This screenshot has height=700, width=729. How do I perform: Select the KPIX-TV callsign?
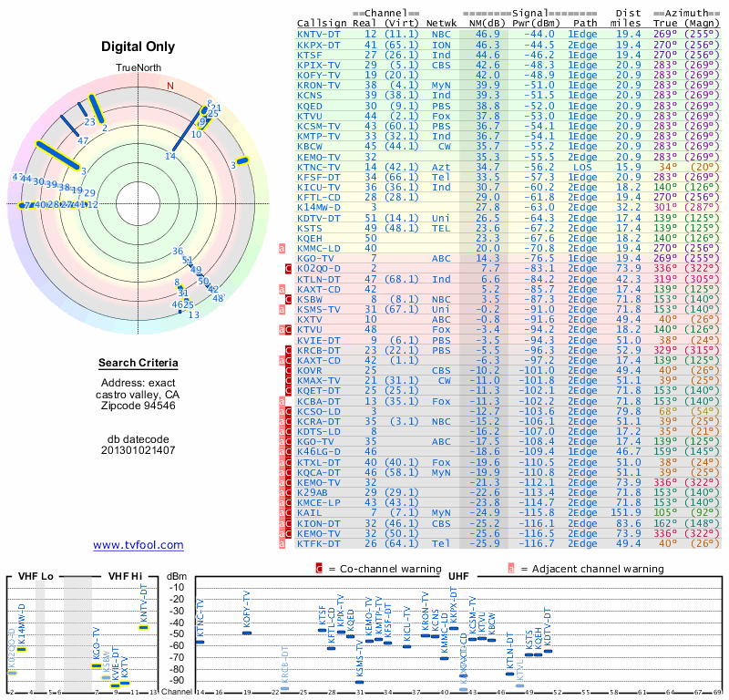click(x=318, y=65)
